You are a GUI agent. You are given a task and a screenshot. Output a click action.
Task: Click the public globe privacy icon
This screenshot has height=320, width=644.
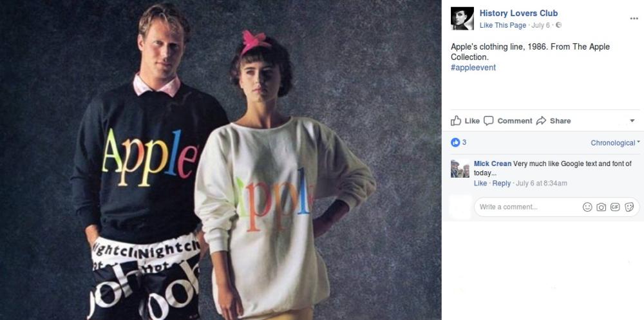(x=558, y=25)
